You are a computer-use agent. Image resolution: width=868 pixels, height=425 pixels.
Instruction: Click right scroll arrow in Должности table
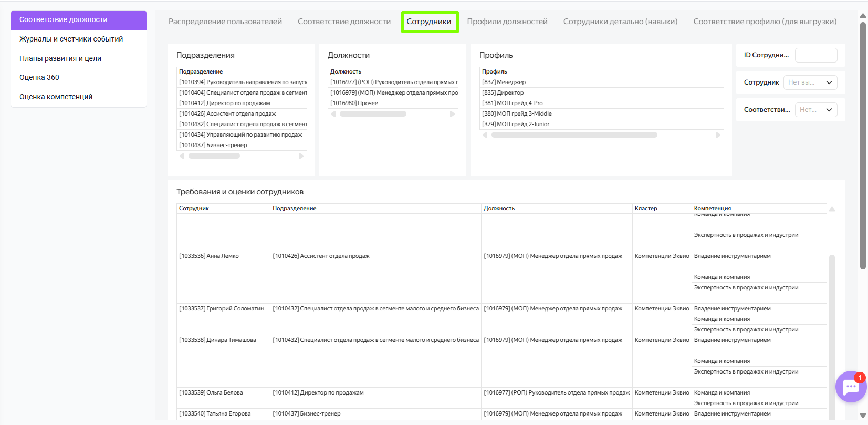[452, 114]
